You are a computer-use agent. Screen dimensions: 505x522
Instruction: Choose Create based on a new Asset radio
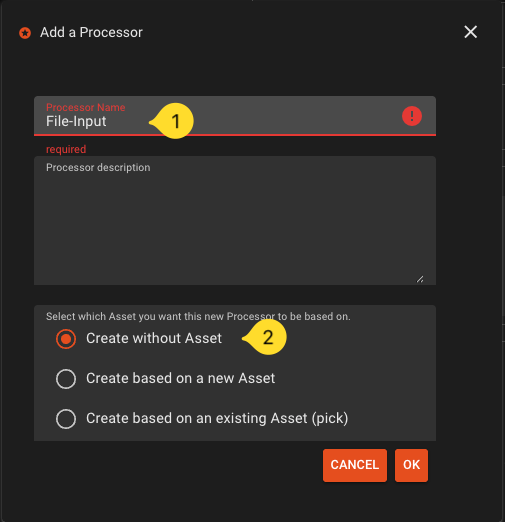[66, 379]
